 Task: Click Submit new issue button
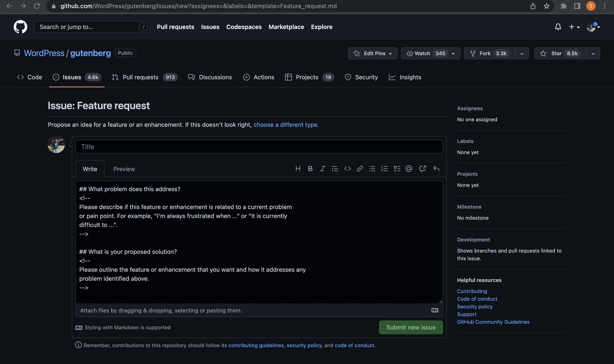coord(411,327)
